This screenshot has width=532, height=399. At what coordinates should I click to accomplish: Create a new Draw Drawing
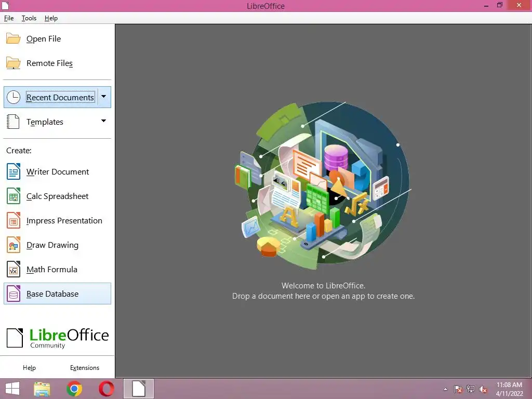click(x=57, y=245)
